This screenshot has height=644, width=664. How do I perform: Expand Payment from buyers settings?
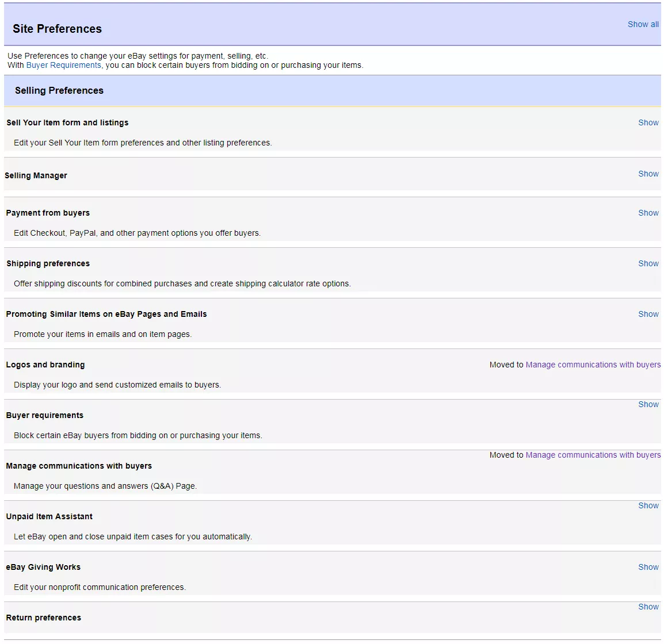coord(648,212)
